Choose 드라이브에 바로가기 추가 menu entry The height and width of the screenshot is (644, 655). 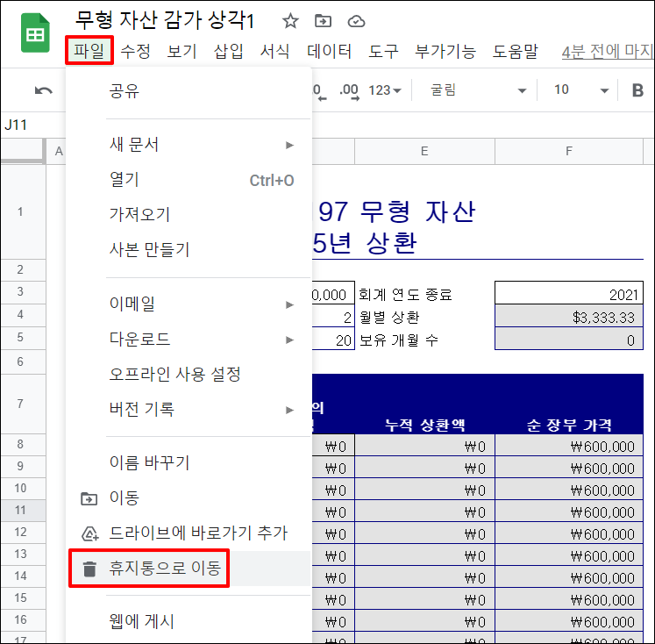click(x=198, y=533)
